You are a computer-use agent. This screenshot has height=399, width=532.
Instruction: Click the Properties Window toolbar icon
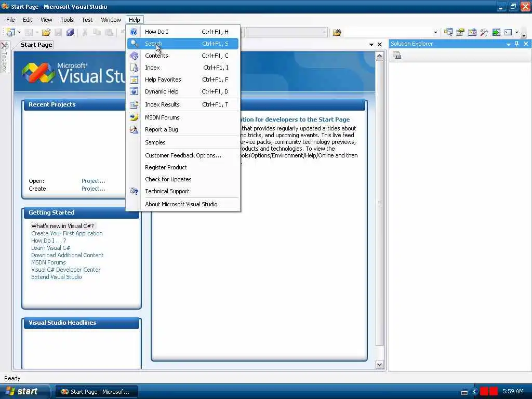[460, 32]
